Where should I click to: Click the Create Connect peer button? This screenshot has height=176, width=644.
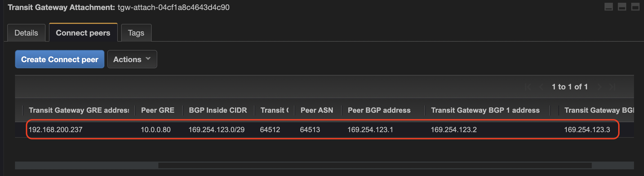click(x=60, y=59)
